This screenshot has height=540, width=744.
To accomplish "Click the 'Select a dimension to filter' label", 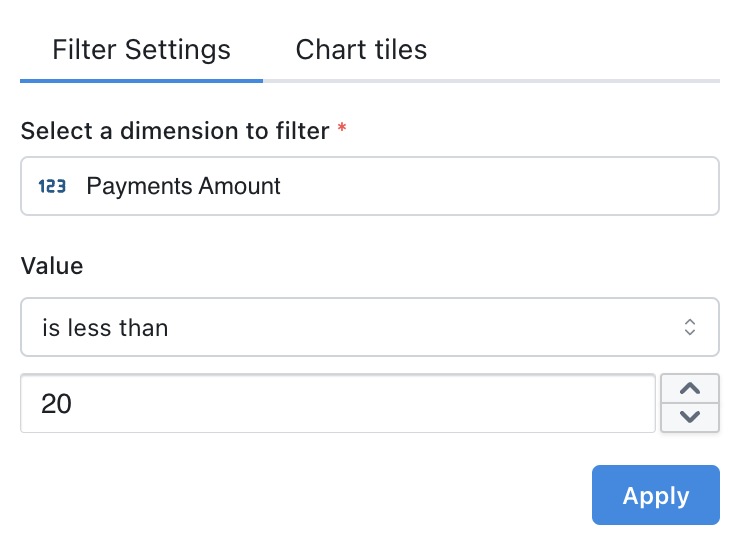I will (x=175, y=131).
